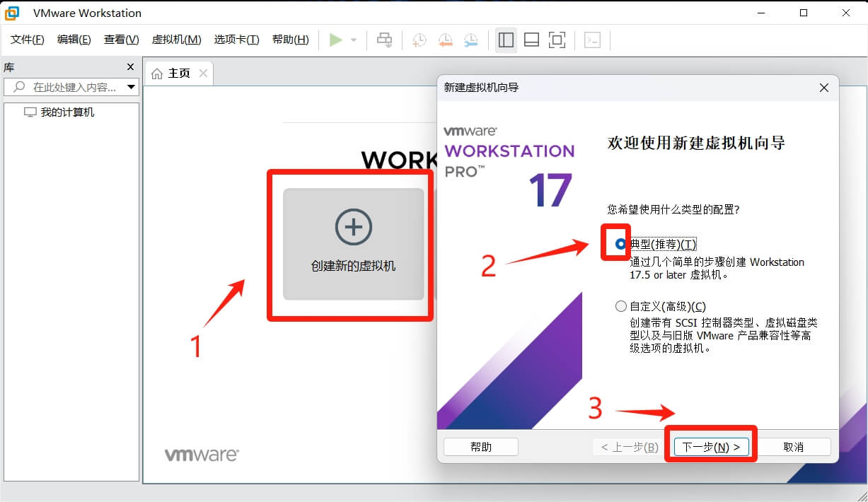Click the 上一步(B) back button
Viewport: 868px width, 502px height.
pyautogui.click(x=630, y=447)
